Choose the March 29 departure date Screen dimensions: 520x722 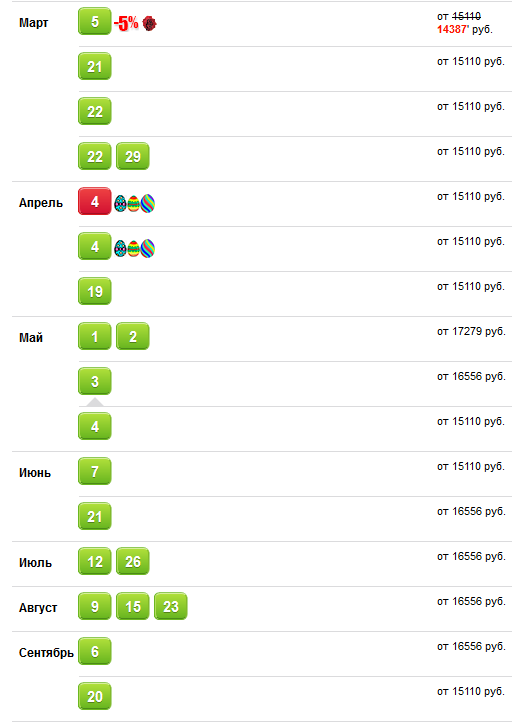(x=133, y=156)
